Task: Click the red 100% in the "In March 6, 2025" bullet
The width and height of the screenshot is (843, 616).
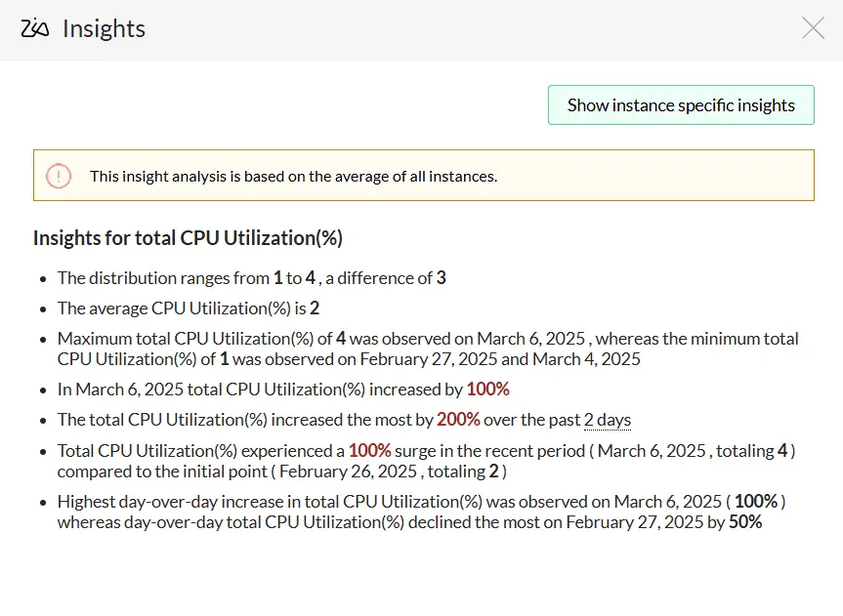Action: [x=487, y=390]
